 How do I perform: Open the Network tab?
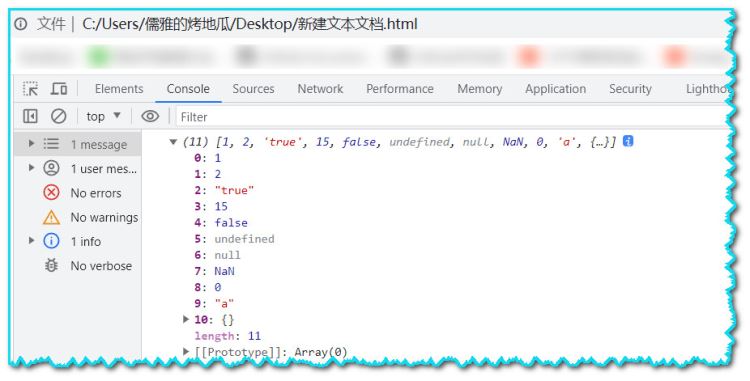[x=320, y=89]
